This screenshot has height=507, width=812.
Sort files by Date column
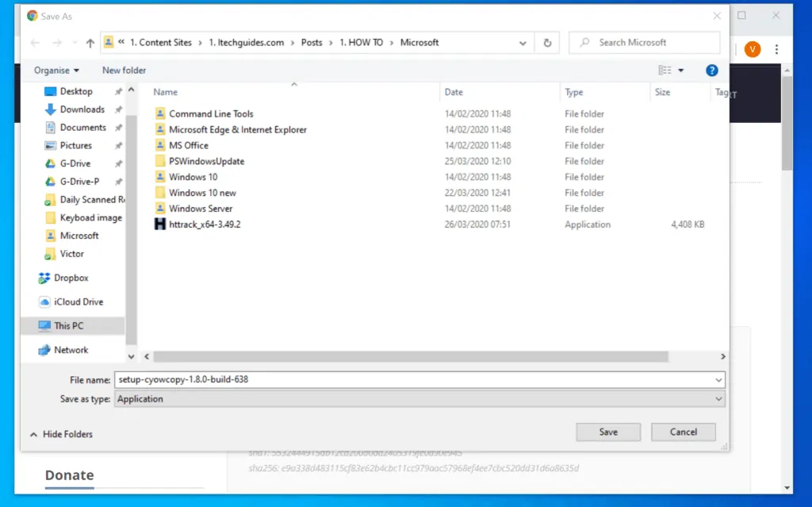coord(453,92)
